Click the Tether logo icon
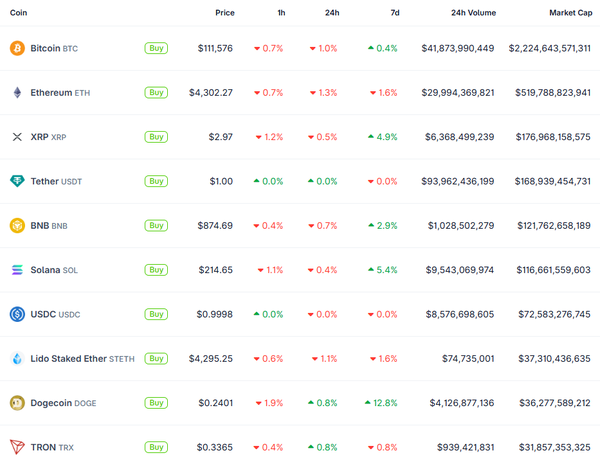The image size is (600, 462). (17, 181)
